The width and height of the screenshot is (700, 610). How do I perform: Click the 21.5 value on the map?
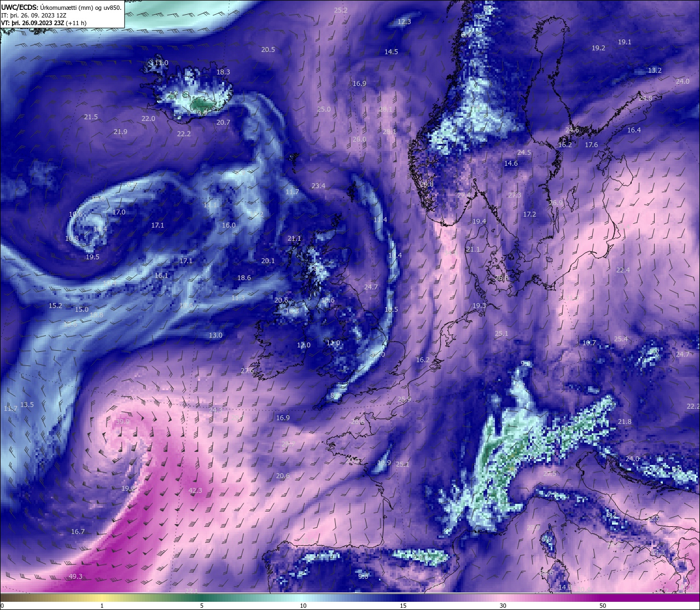click(91, 117)
